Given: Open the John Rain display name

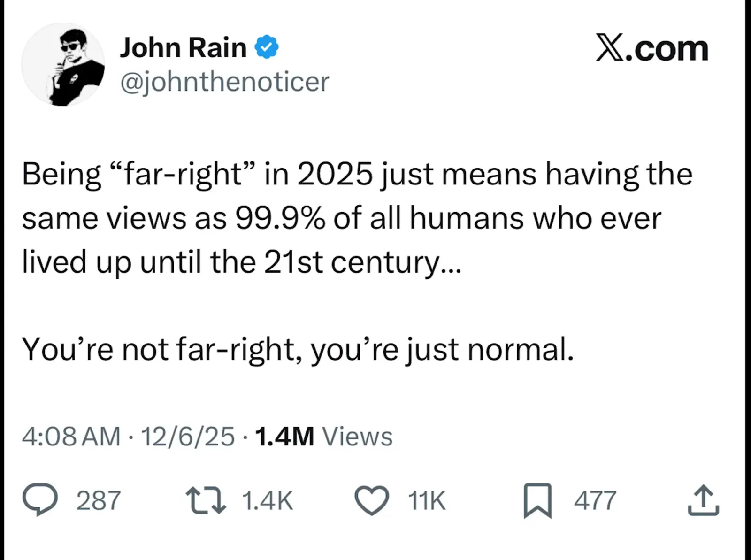Looking at the screenshot, I should pyautogui.click(x=183, y=47).
